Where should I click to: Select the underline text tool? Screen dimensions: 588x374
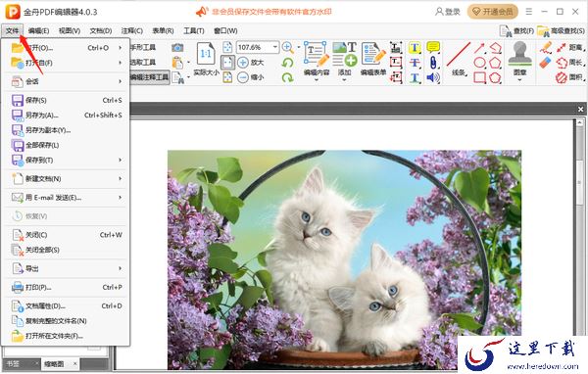(415, 77)
